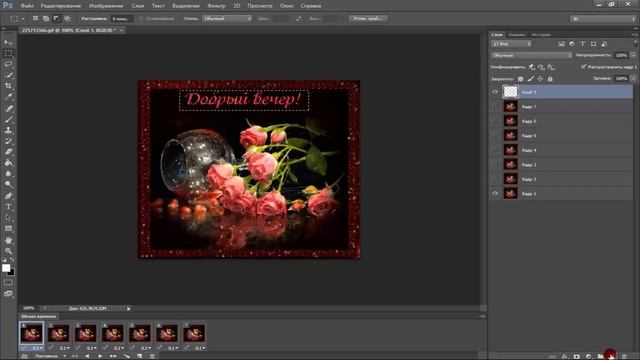Open the Style dropdown in options bar
Image resolution: width=640 pixels, height=360 pixels.
(227, 19)
